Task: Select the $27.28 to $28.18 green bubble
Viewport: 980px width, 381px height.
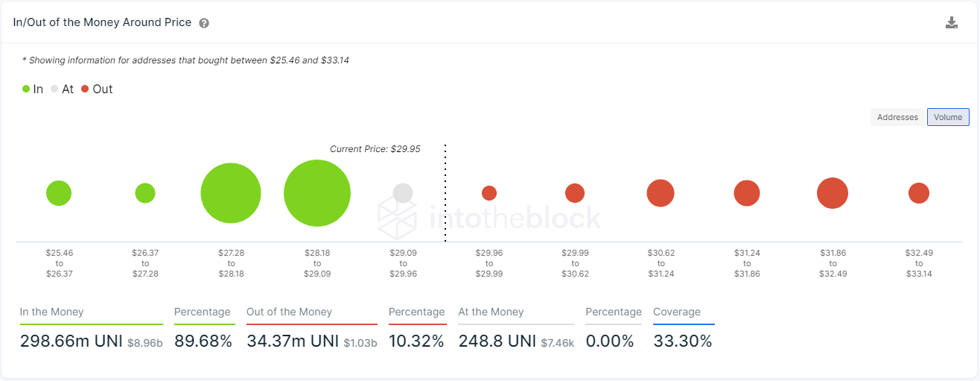Action: point(231,193)
